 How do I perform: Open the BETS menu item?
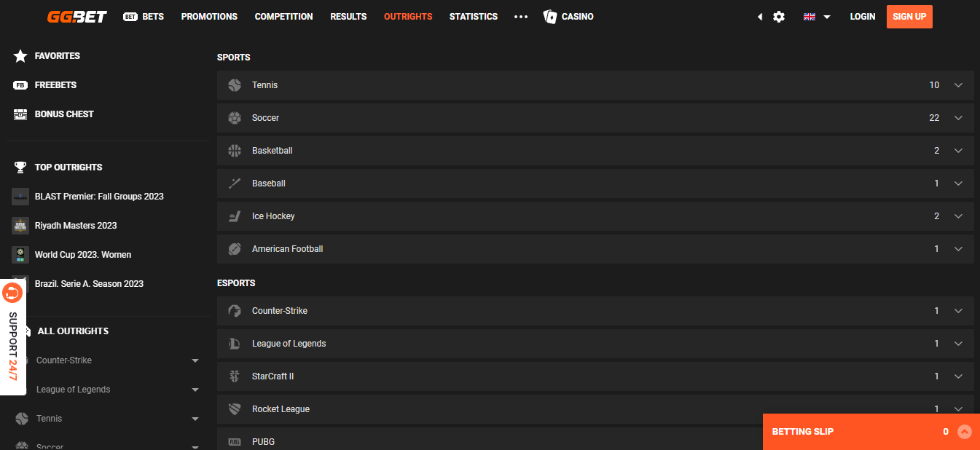tap(144, 17)
